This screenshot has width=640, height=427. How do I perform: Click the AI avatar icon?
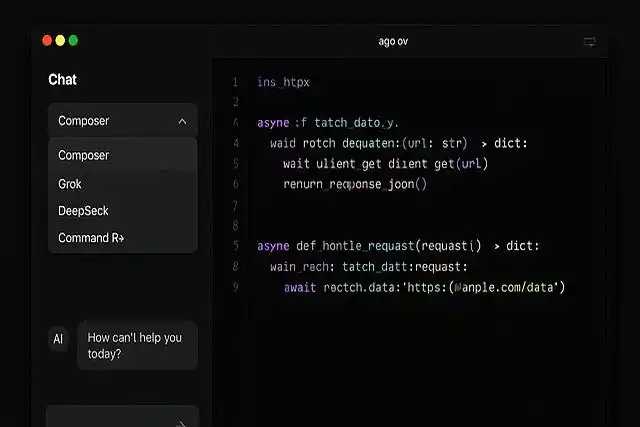tap(58, 340)
